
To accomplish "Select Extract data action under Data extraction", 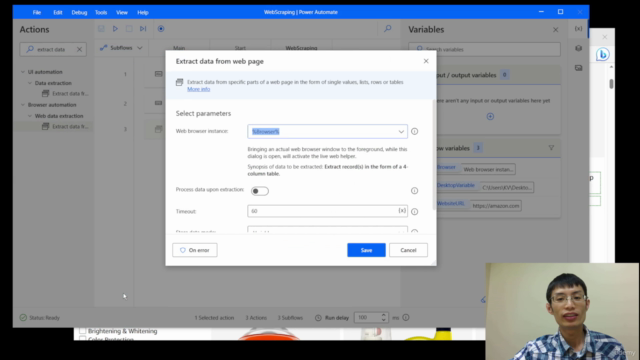I will [65, 93].
